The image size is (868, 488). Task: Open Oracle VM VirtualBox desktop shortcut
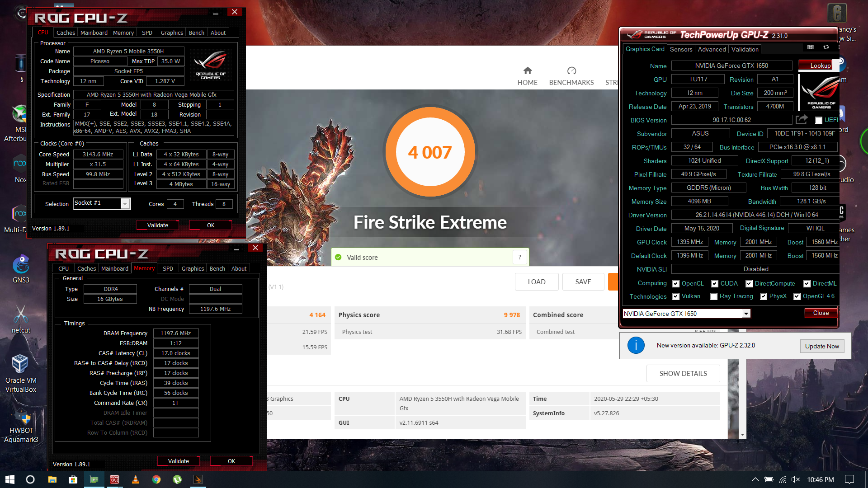point(21,373)
